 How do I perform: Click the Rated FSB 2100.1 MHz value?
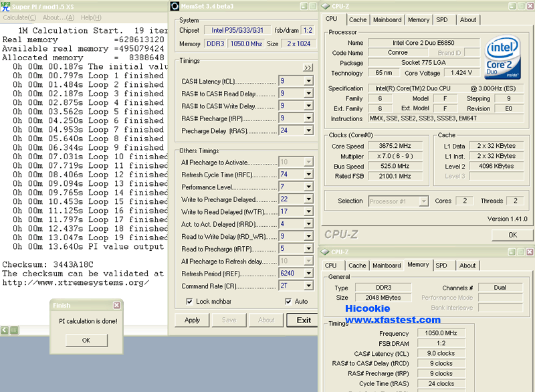pyautogui.click(x=395, y=177)
